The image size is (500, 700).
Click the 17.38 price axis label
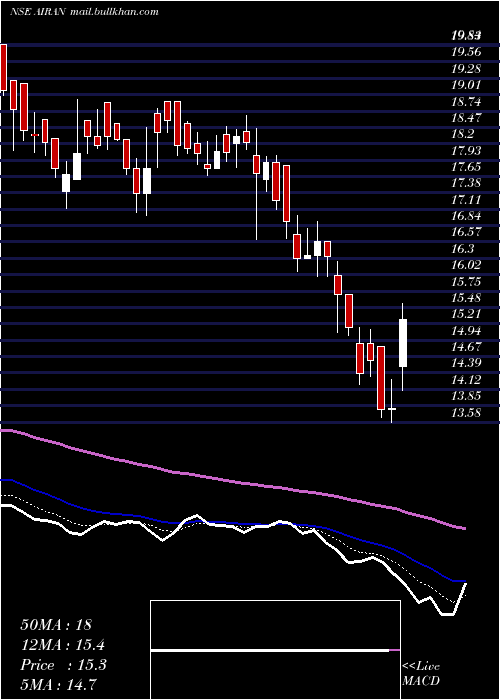[466, 183]
